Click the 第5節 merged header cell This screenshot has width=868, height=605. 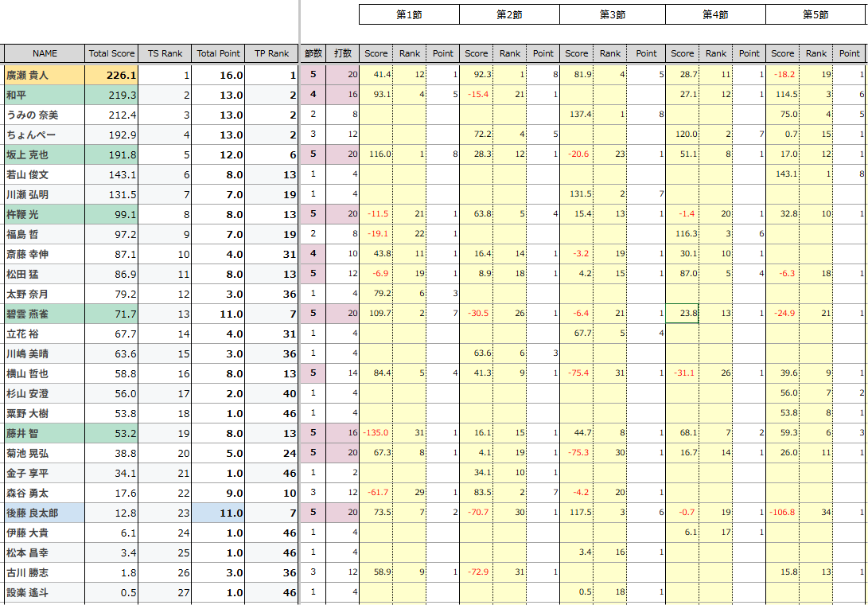point(815,15)
